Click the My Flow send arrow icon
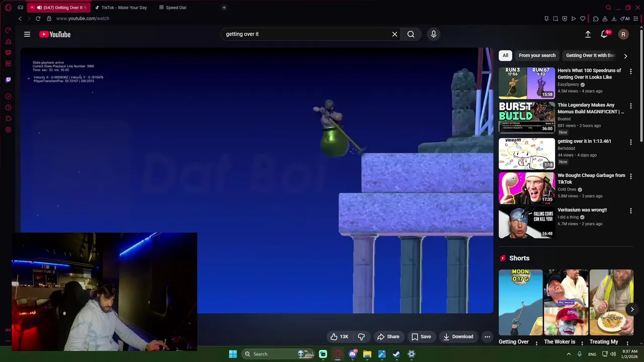 coord(574,19)
